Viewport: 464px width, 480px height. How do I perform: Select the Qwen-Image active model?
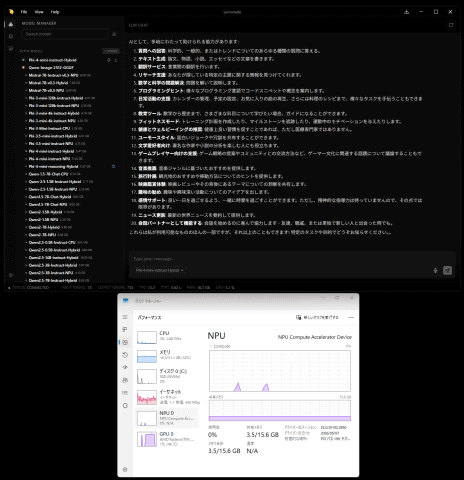(51, 68)
